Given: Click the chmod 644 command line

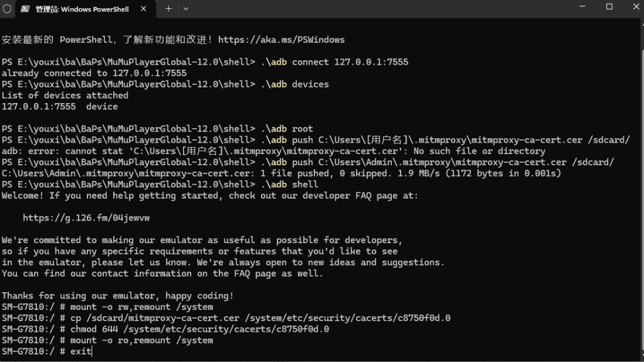Looking at the screenshot, I should click(x=165, y=329).
